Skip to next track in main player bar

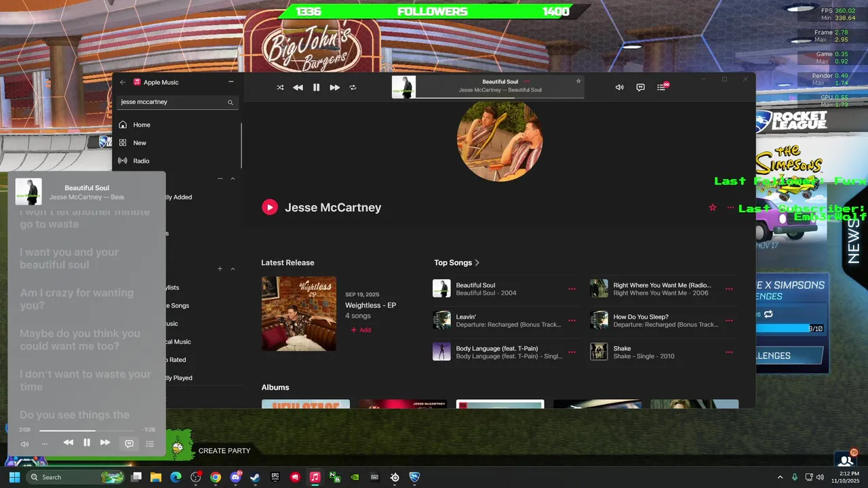[x=334, y=87]
